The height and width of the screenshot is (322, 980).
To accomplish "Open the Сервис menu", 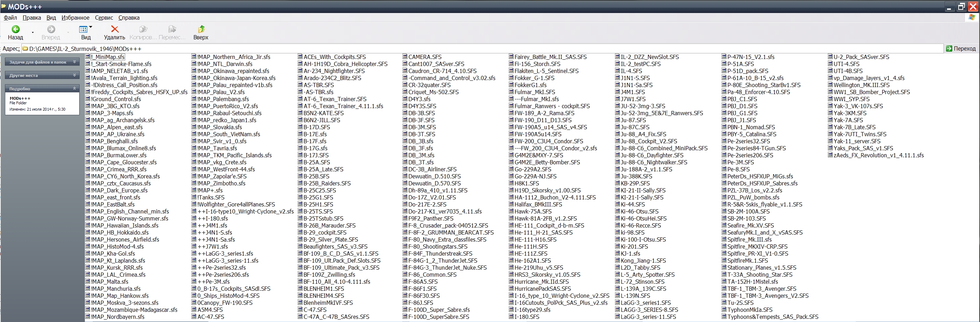I will coord(104,18).
